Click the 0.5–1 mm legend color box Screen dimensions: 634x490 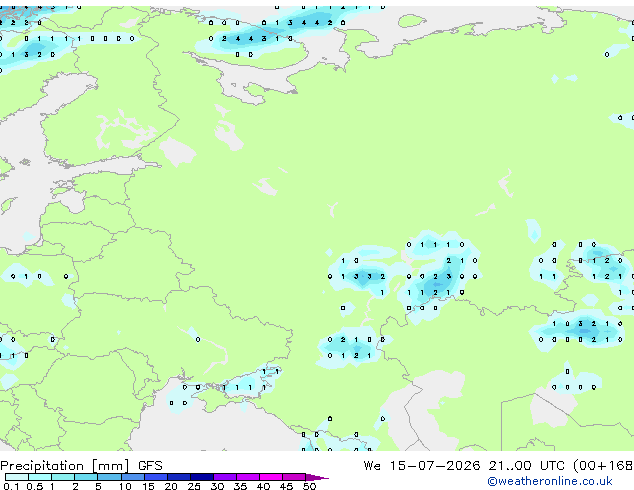tap(40, 477)
